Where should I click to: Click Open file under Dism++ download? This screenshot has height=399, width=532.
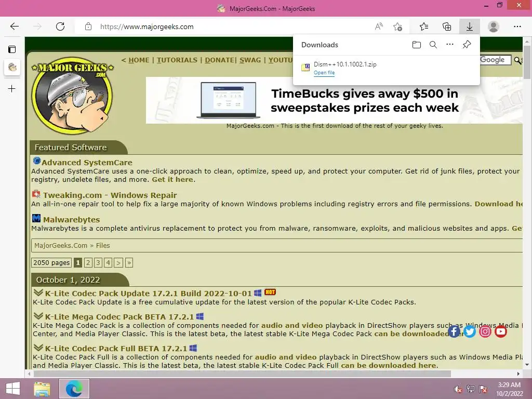[x=324, y=73]
